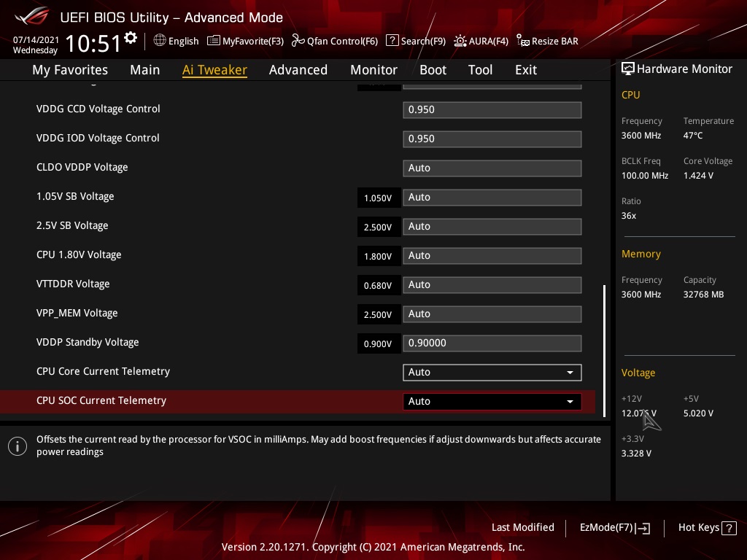Open the My Favorites tab

click(70, 70)
